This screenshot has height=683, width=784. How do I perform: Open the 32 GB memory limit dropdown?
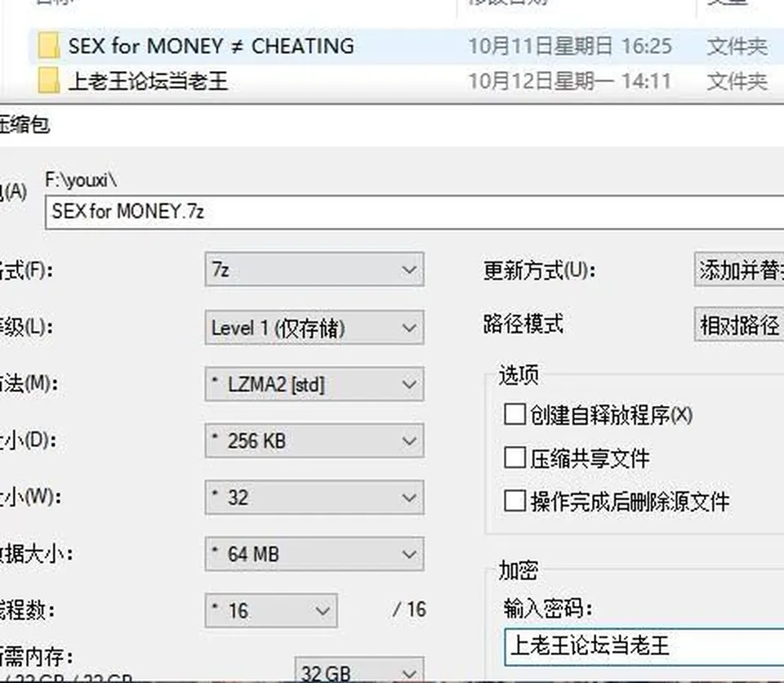tap(359, 670)
